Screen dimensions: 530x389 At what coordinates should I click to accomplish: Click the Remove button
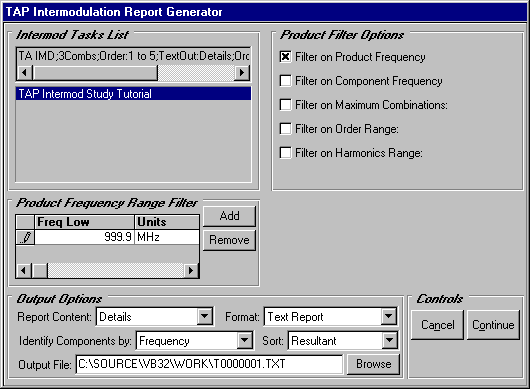pyautogui.click(x=229, y=240)
